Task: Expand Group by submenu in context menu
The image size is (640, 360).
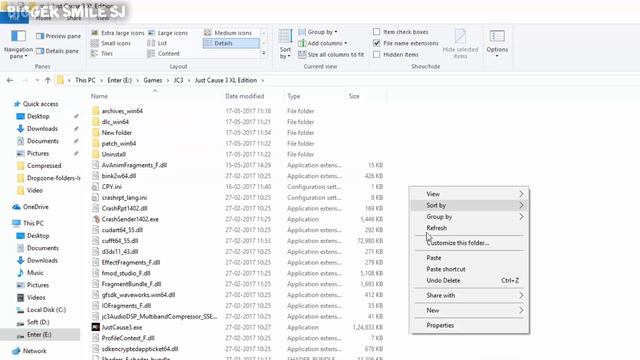Action: [469, 217]
